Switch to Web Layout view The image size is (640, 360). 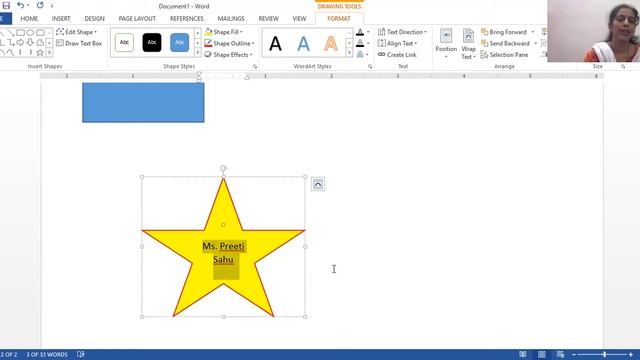pyautogui.click(x=560, y=354)
